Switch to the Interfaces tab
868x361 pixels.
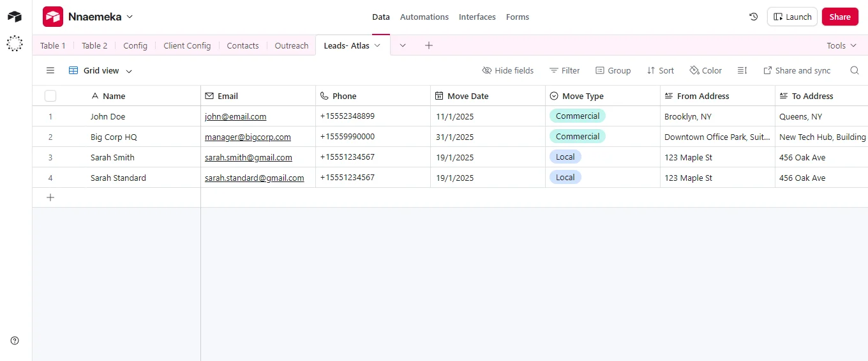[x=477, y=17]
